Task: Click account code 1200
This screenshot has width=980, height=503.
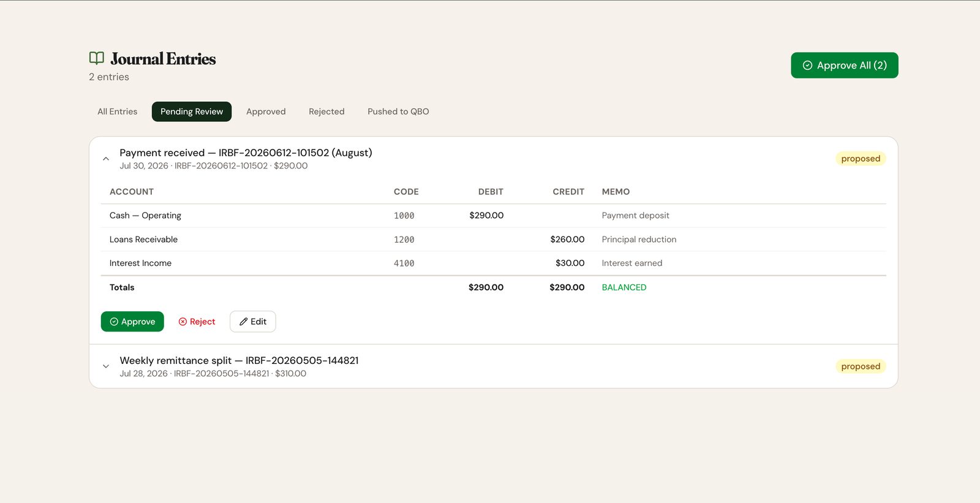Action: (x=404, y=240)
